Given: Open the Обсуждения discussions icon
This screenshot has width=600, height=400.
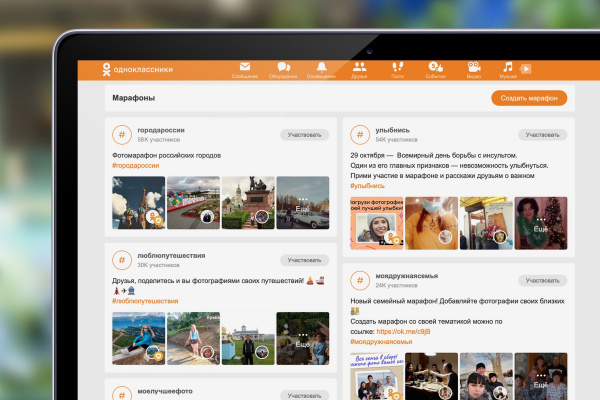Looking at the screenshot, I should click(x=283, y=68).
